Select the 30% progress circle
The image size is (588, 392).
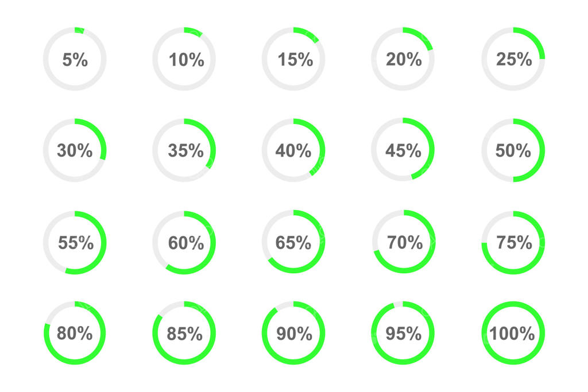[75, 150]
